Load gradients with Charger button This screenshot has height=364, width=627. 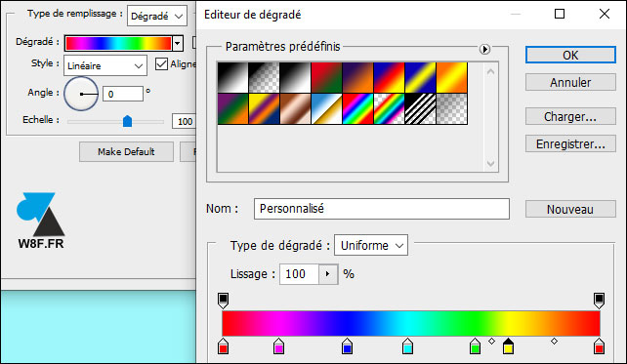(570, 117)
